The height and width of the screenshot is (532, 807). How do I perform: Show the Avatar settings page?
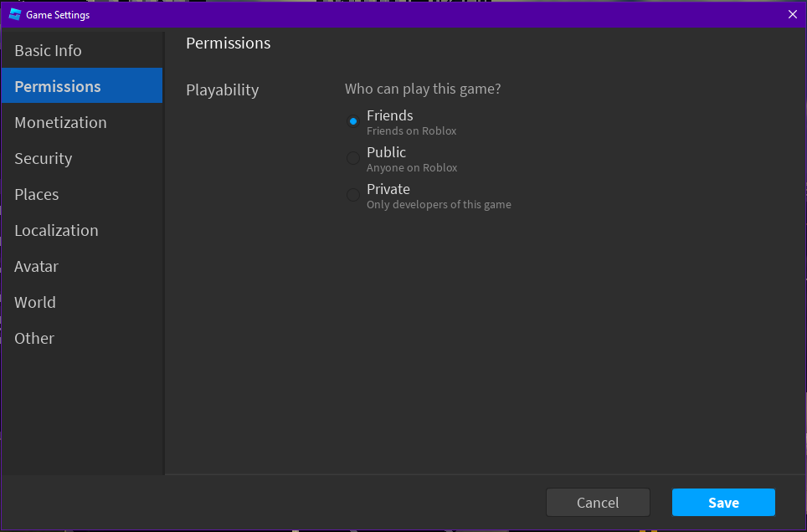(x=36, y=266)
